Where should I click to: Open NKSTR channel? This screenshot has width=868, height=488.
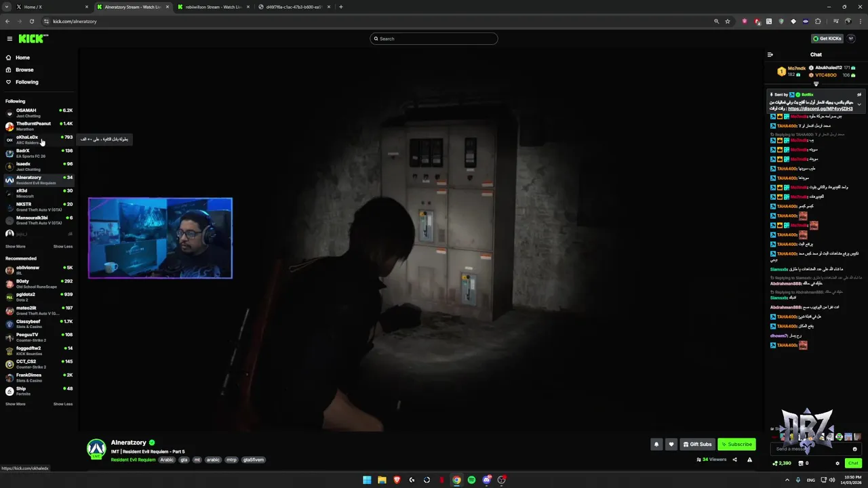(39, 207)
